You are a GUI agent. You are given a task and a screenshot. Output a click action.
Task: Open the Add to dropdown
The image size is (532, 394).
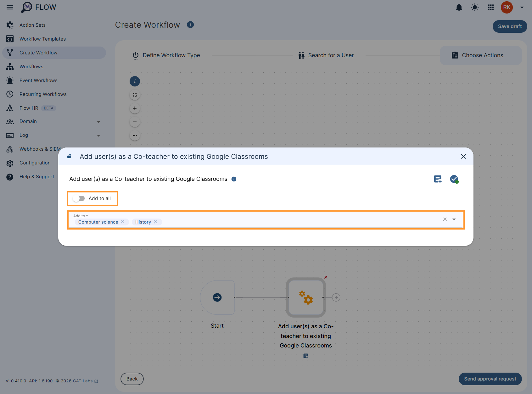tap(454, 219)
